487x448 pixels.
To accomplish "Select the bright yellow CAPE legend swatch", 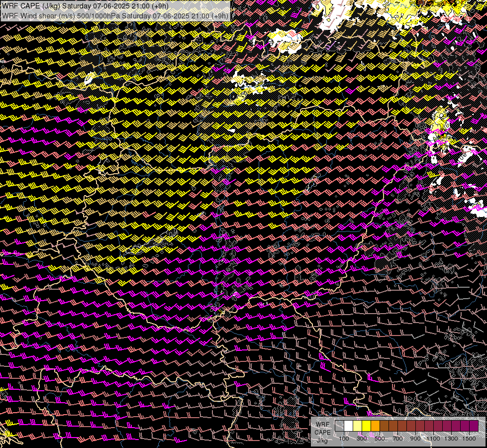I will pos(367,426).
